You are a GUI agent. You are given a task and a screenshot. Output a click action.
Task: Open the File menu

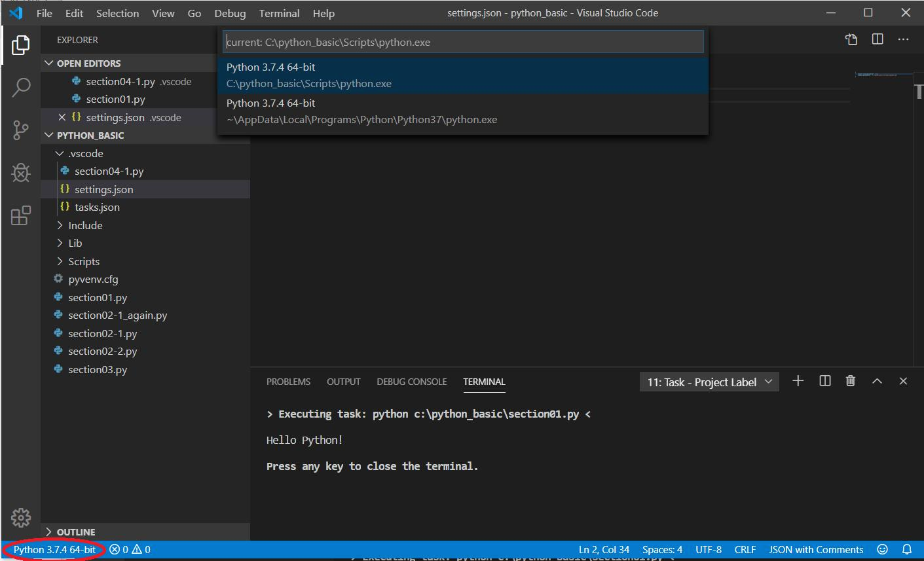click(x=45, y=13)
